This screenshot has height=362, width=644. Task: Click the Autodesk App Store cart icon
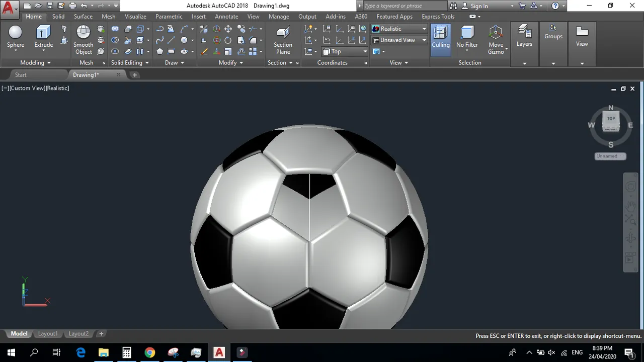click(522, 6)
